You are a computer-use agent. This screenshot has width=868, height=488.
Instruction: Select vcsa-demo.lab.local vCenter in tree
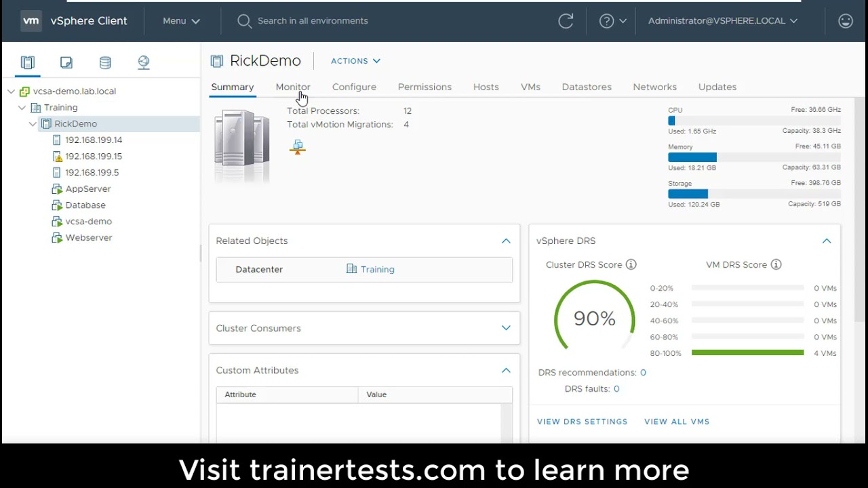coord(74,91)
